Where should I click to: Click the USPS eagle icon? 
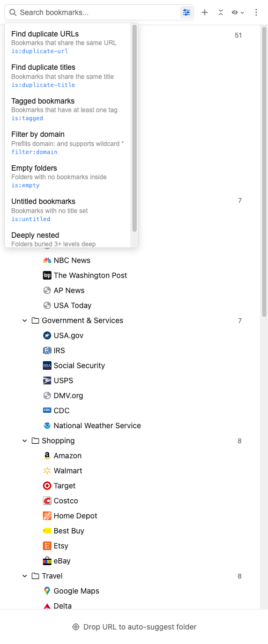click(47, 380)
